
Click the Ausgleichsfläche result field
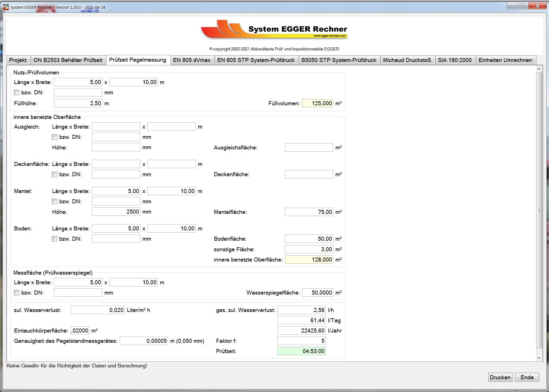(309, 148)
